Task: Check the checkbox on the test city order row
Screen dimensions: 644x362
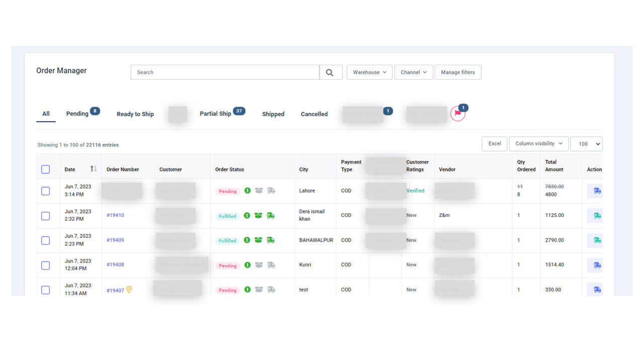Action: [x=46, y=290]
